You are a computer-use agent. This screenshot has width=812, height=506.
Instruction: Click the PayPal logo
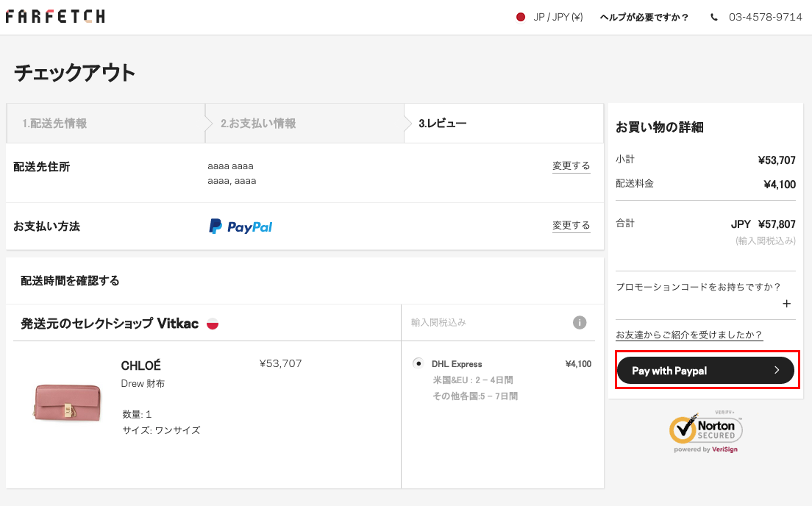click(x=241, y=227)
